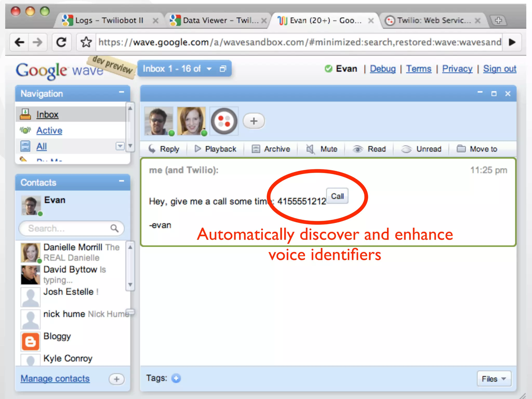Image resolution: width=532 pixels, height=399 pixels.
Task: Add participant with the plus button
Action: click(x=254, y=121)
